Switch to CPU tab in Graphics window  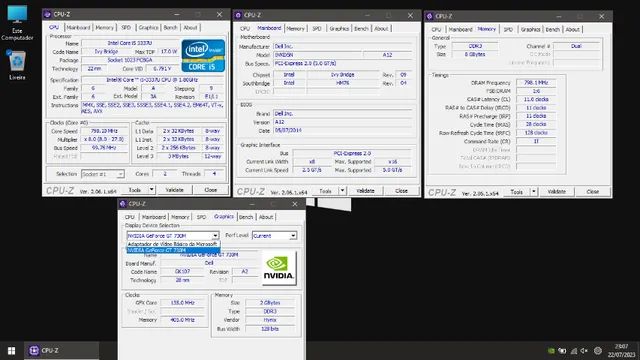[x=130, y=217]
